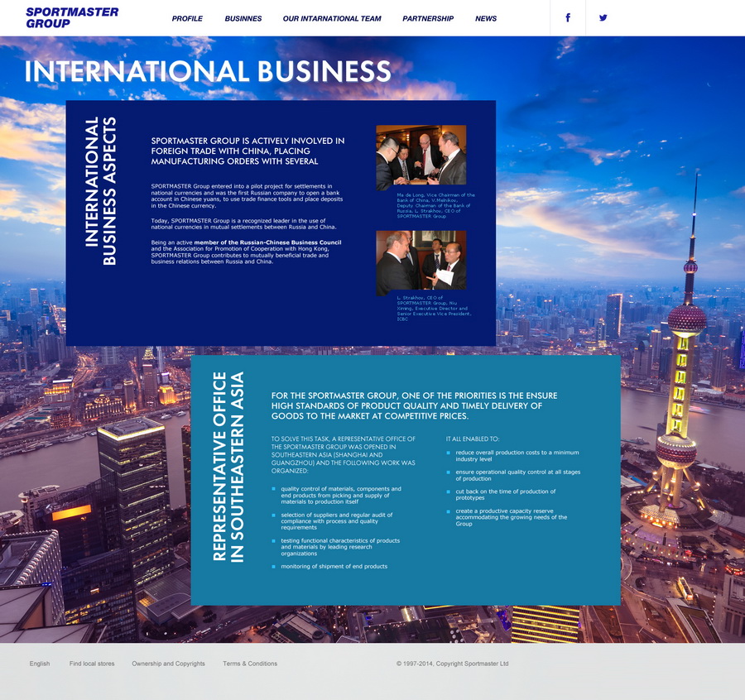
Task: Click the 'cut back on the time' bullet
Action: [x=505, y=494]
